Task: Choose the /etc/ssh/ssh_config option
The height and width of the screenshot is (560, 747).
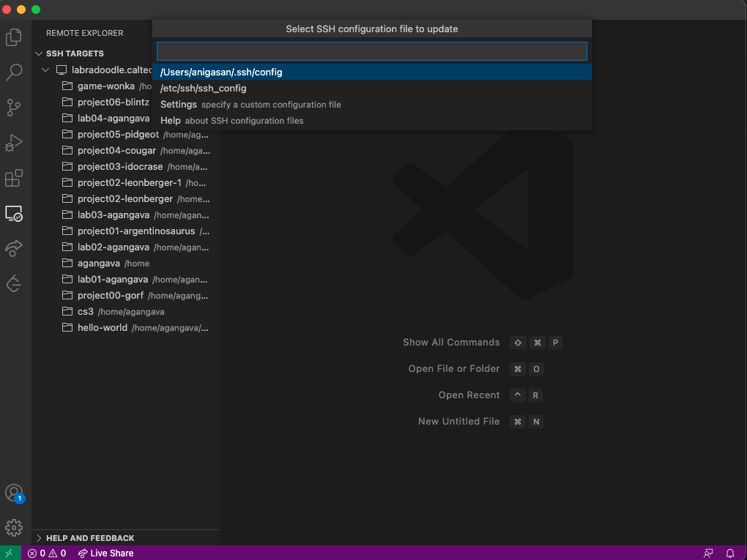Action: click(204, 89)
